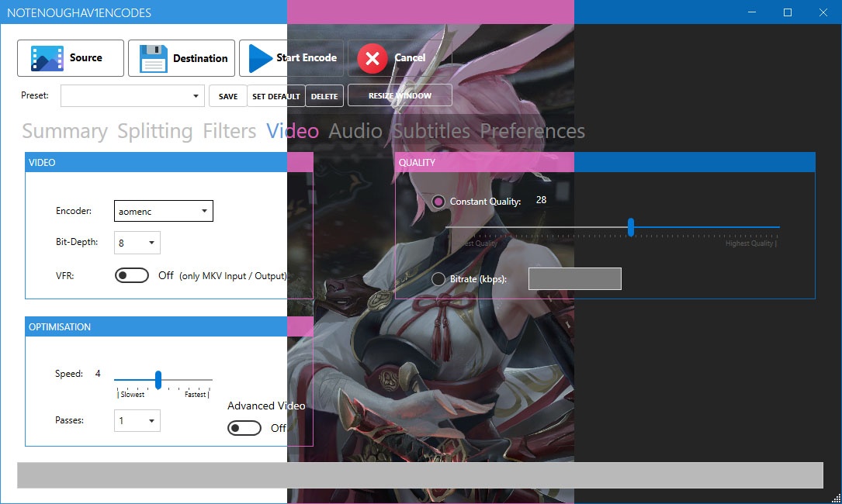Click the QUALITY panel header
The width and height of the screenshot is (842, 504).
pyautogui.click(x=605, y=163)
